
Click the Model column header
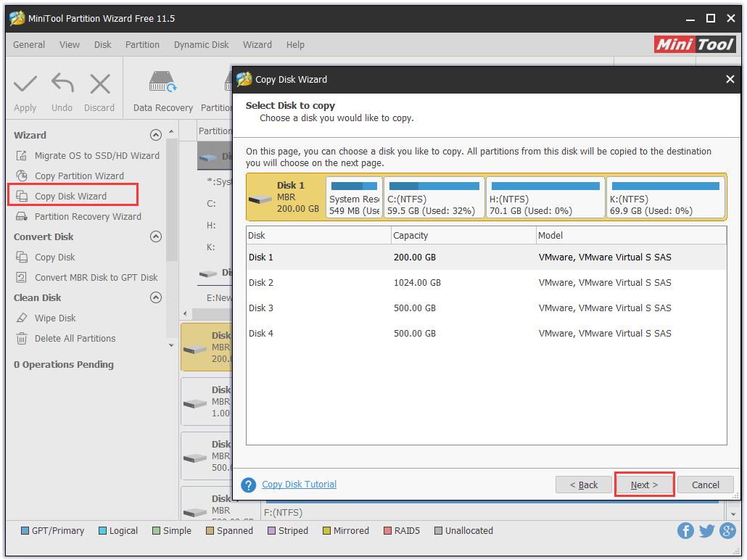click(x=631, y=236)
